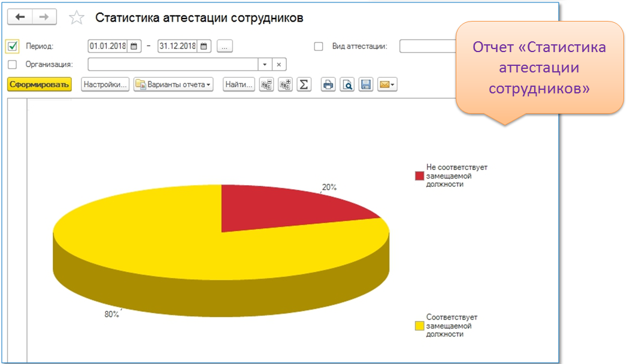
Task: Click the back navigation arrow
Action: 20,17
